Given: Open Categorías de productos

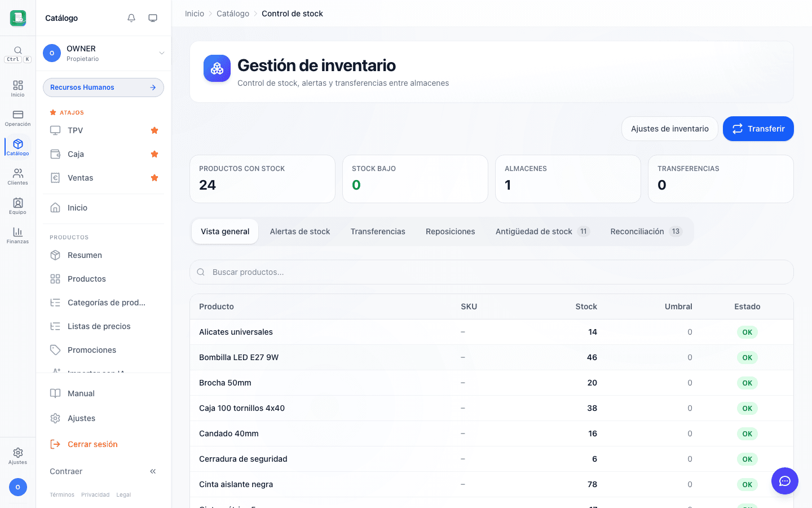Looking at the screenshot, I should (x=103, y=303).
